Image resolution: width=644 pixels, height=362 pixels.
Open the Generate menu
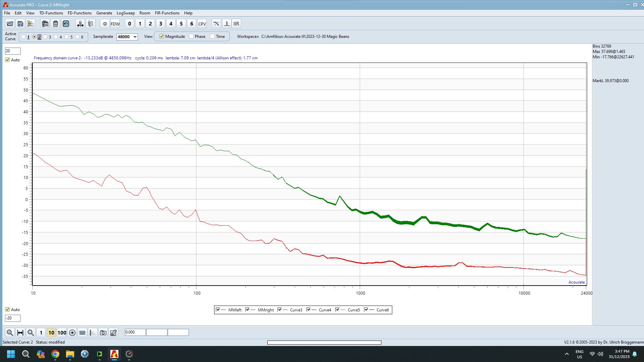point(104,13)
